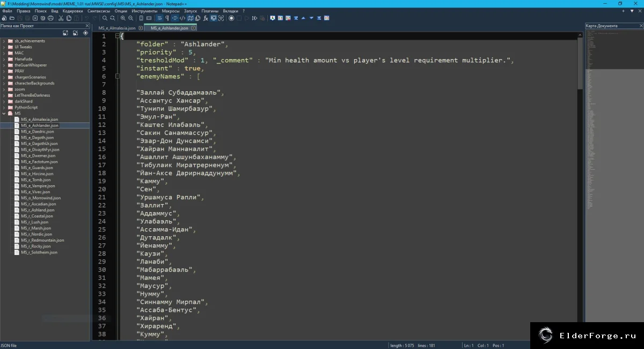644x349 pixels.
Task: Click the editor vertical scrollbar thumb
Action: pyautogui.click(x=580, y=62)
